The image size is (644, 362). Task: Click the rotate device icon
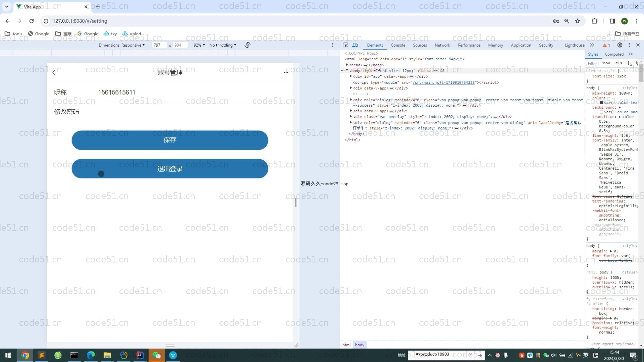(247, 45)
